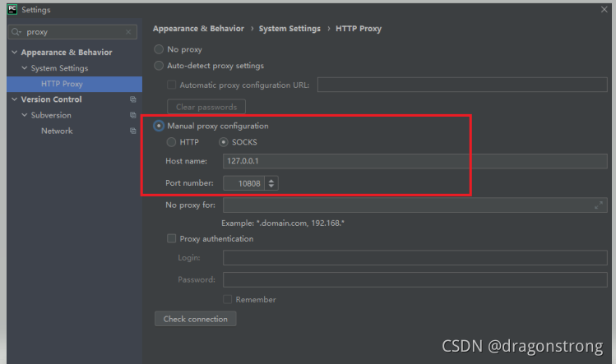616x364 pixels.
Task: Click the search magnifier icon in settings
Action: tap(16, 32)
